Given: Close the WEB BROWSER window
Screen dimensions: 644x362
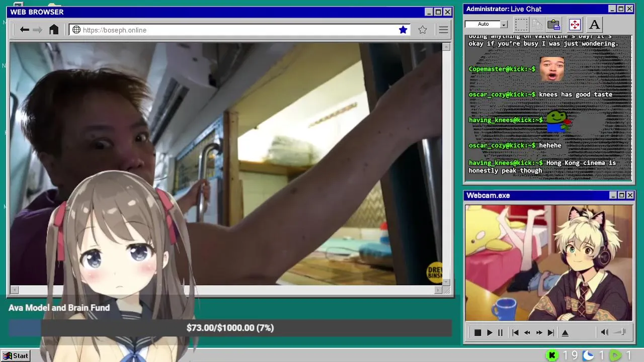Looking at the screenshot, I should click(447, 12).
